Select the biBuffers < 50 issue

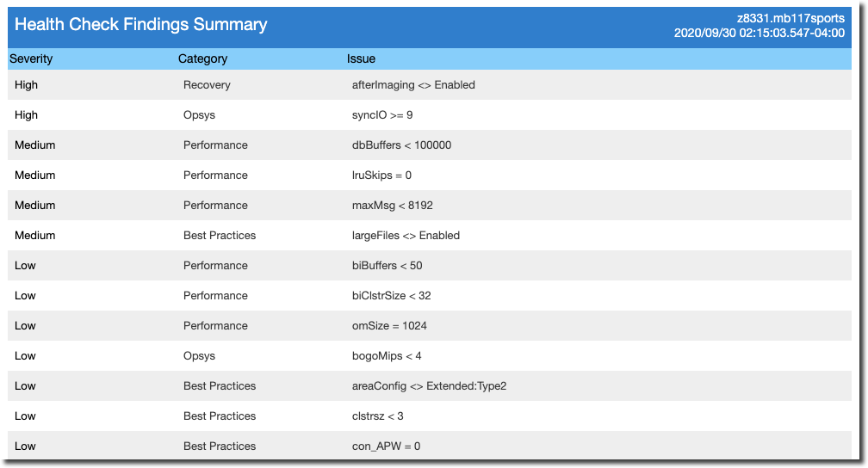coord(387,266)
